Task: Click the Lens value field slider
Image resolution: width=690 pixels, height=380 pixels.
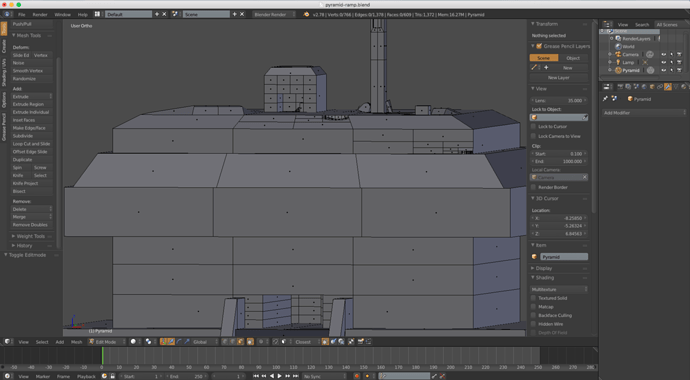Action: pos(559,101)
